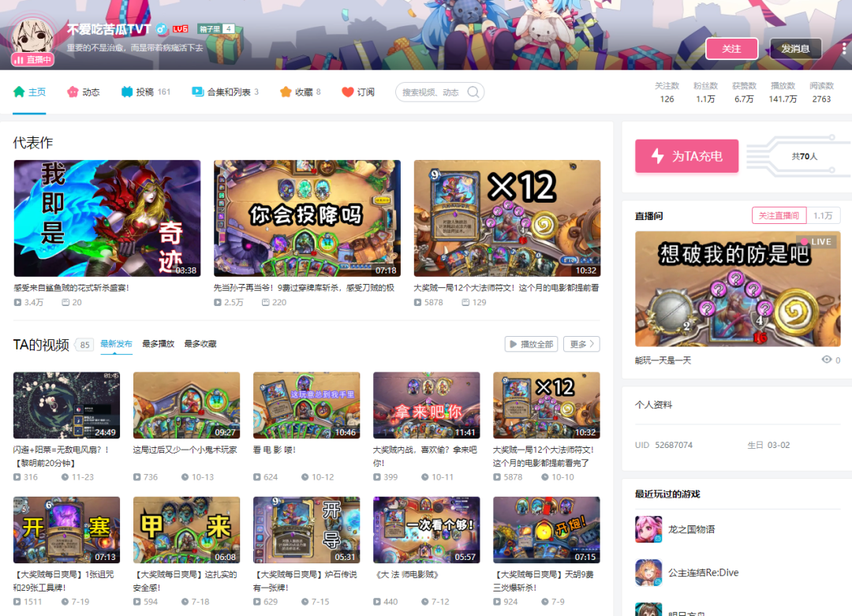This screenshot has height=616, width=852.
Task: Open the featured X12 video thumbnail 10:32
Action: click(x=507, y=218)
